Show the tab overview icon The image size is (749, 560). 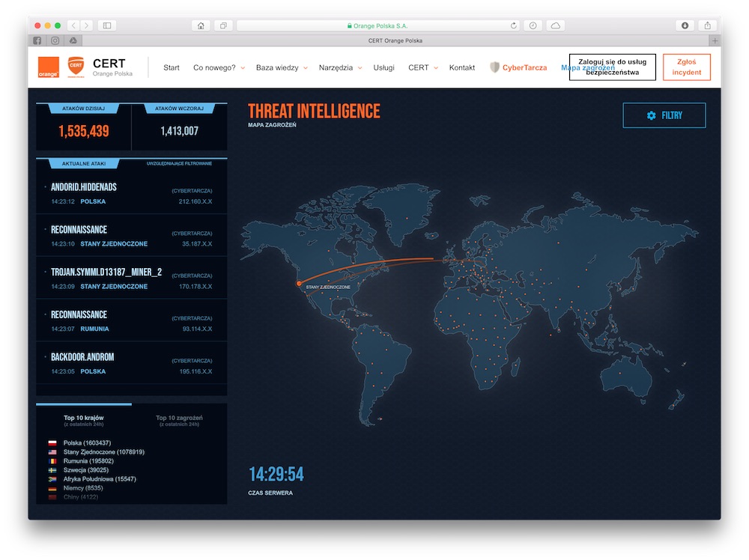[223, 25]
